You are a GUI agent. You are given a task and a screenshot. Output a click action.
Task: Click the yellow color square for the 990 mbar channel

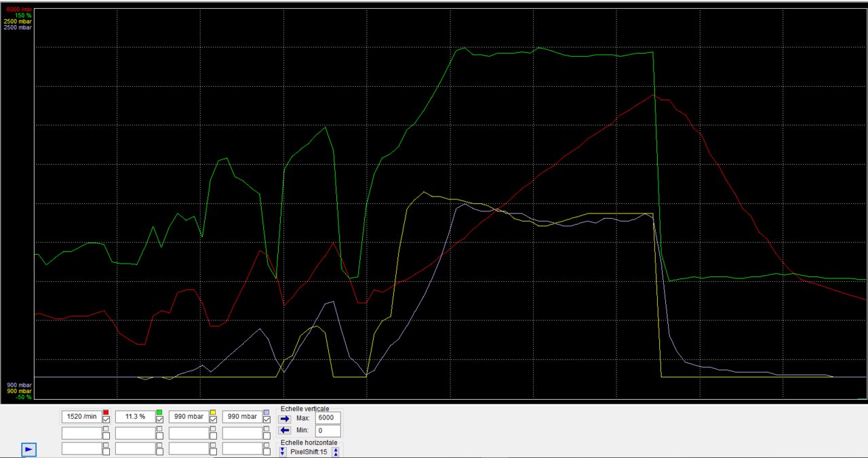[213, 411]
